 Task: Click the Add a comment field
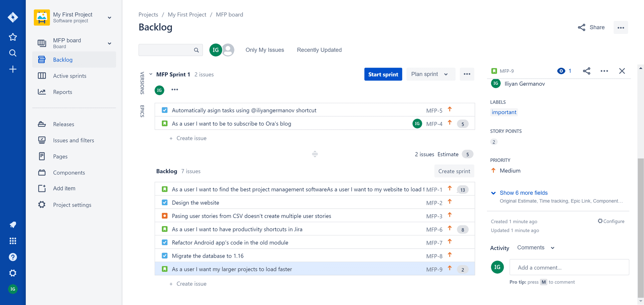[x=569, y=267]
